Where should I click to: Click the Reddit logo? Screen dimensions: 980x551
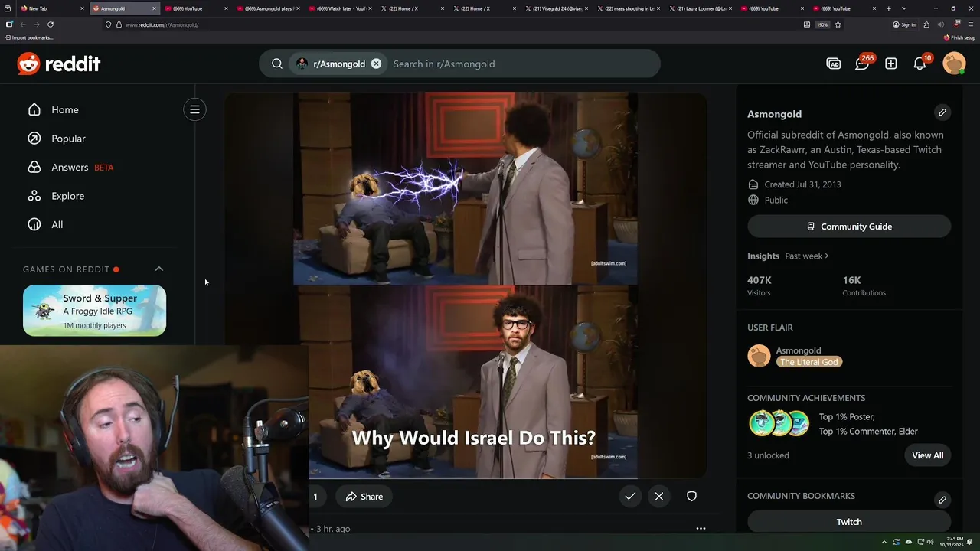click(59, 64)
